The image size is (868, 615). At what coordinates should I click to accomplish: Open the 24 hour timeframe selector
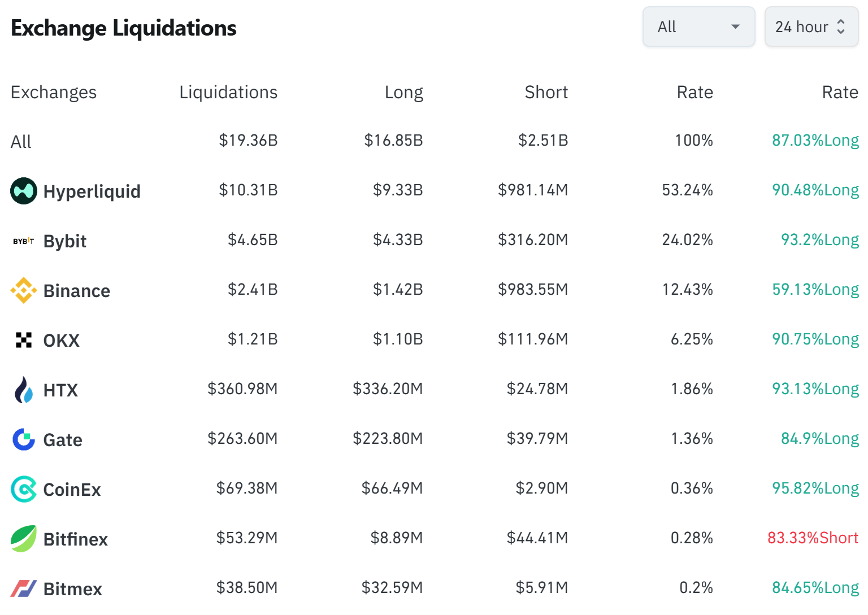(x=811, y=27)
